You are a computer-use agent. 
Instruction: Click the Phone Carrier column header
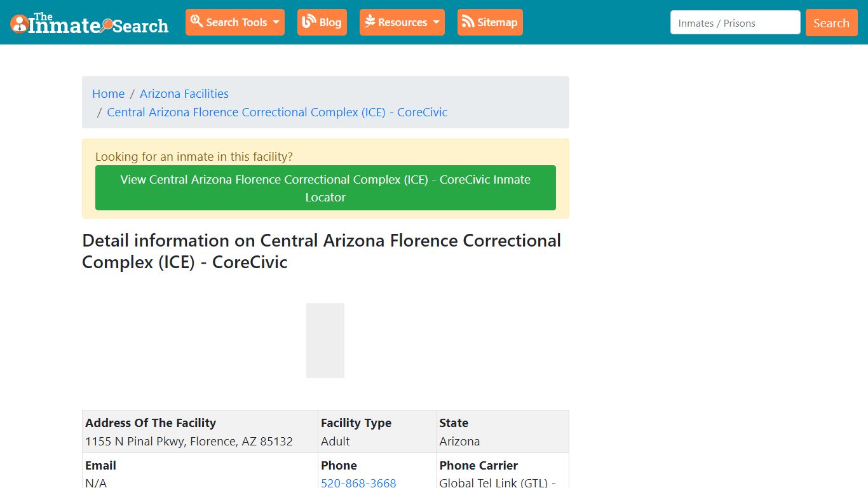pyautogui.click(x=478, y=465)
